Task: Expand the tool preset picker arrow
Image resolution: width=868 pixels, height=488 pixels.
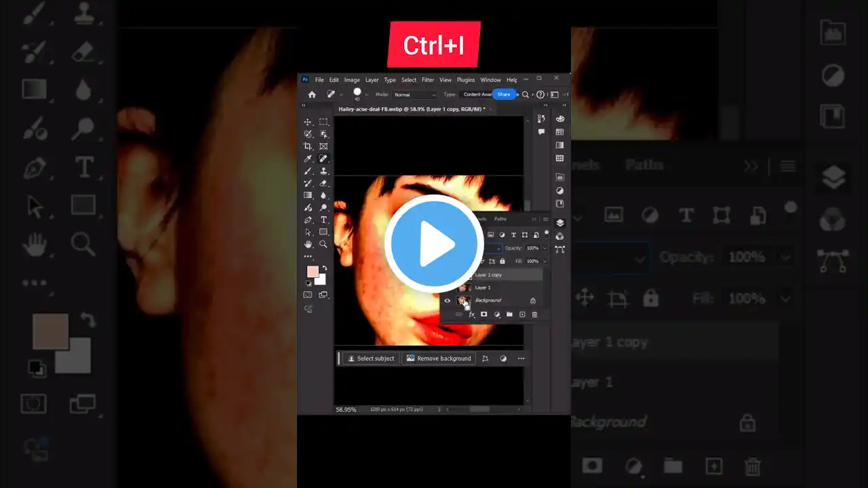Action: click(340, 94)
